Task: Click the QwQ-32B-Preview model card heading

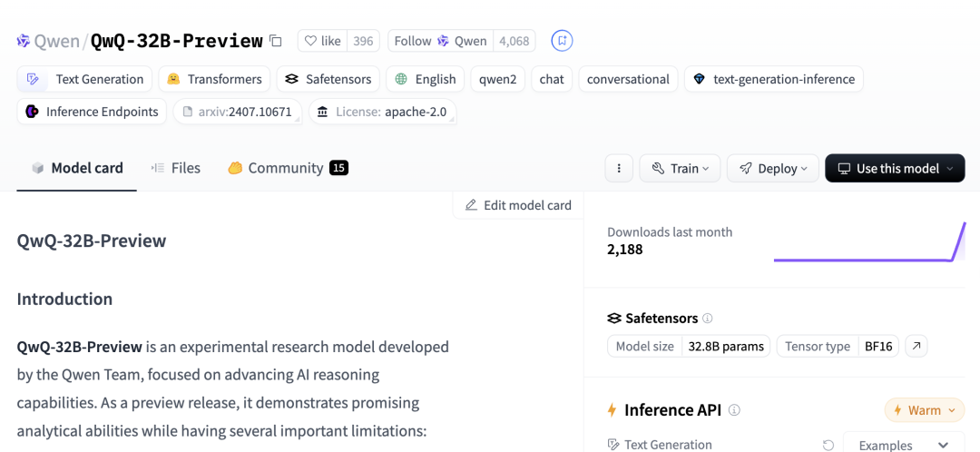Action: (92, 241)
